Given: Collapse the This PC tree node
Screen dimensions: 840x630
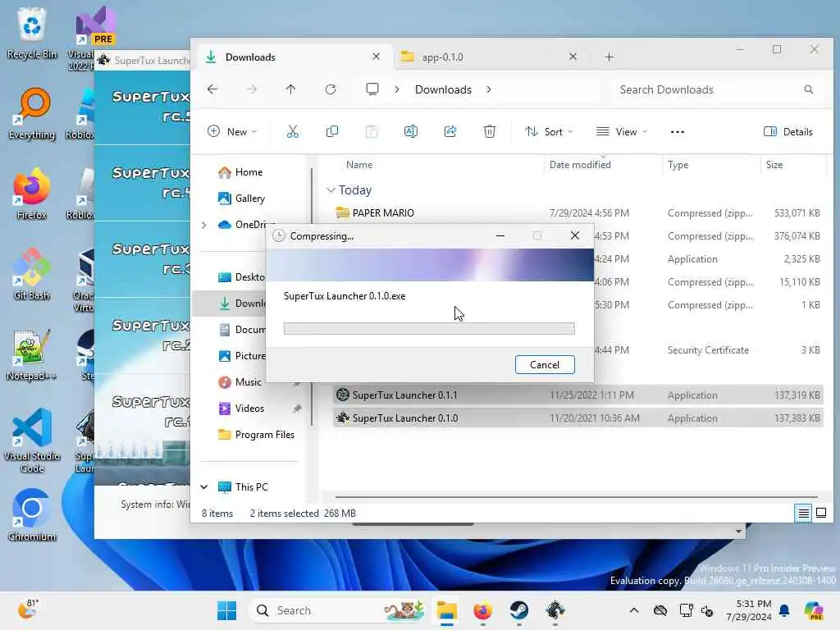Looking at the screenshot, I should click(x=204, y=487).
